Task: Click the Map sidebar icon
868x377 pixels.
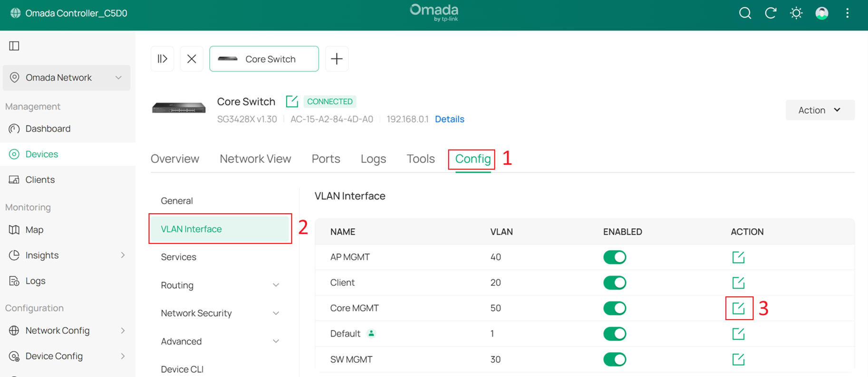Action: 14,230
